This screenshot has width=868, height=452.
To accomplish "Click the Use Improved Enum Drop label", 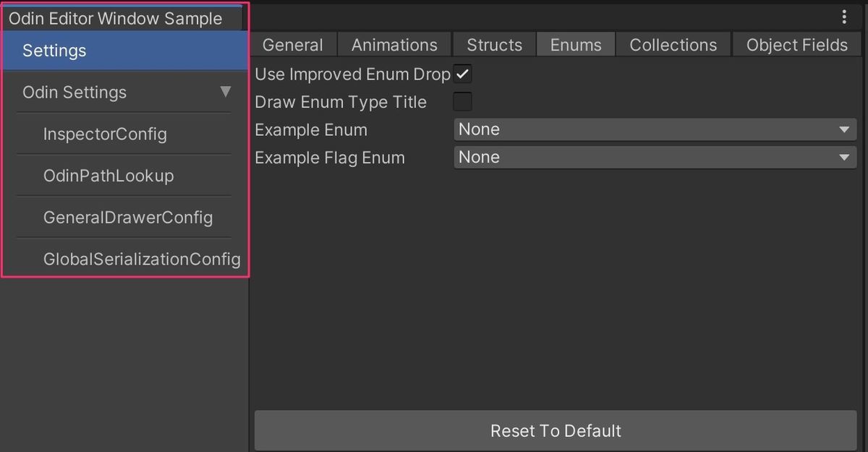I will tap(352, 74).
